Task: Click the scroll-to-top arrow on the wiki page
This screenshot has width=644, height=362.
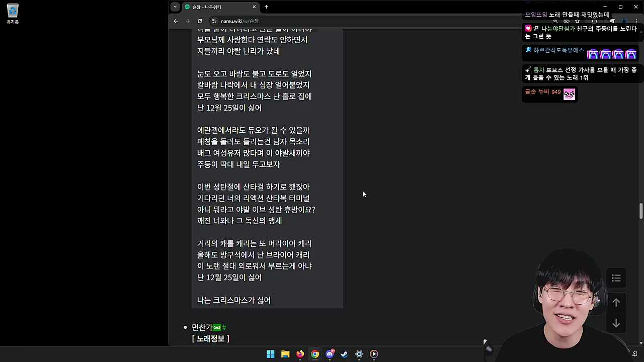Action: (616, 303)
